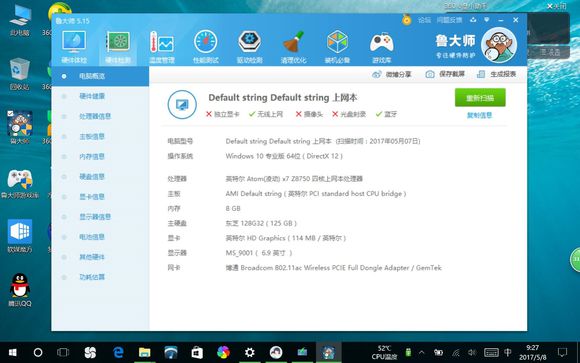This screenshot has height=363, width=580.
Task: Open Task View on the taskbar
Action: pyautogui.click(x=63, y=353)
